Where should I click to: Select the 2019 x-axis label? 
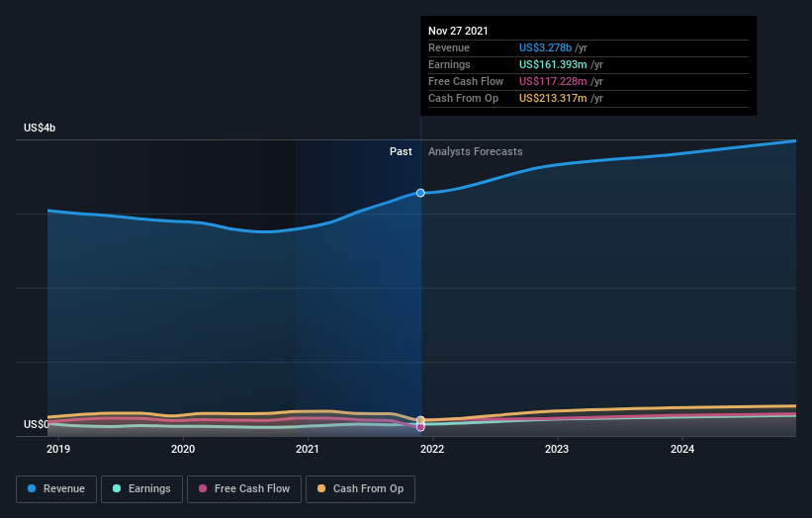58,449
